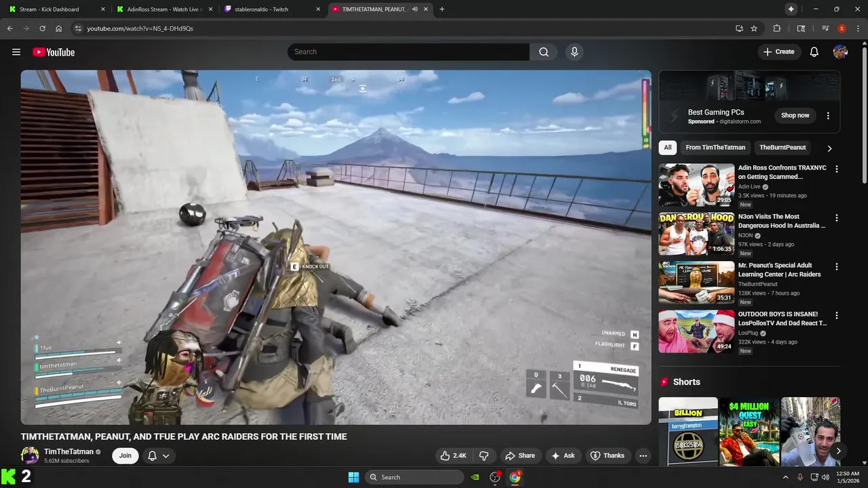Switch to AdinRoss Stream tab

tap(165, 9)
